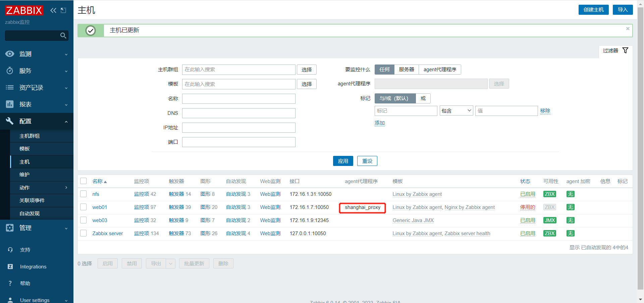Image resolution: width=644 pixels, height=303 pixels.
Task: Check the web03 host checkbox
Action: pyautogui.click(x=84, y=220)
